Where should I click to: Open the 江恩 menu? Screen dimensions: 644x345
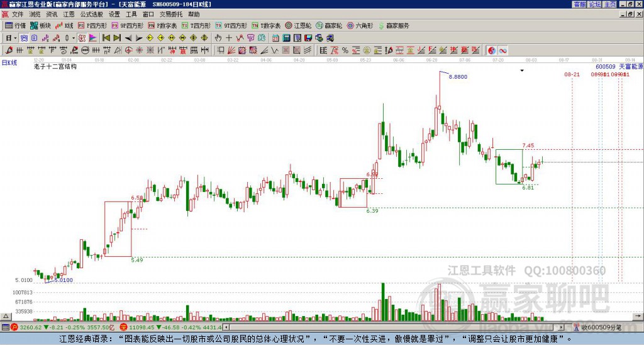click(x=69, y=14)
